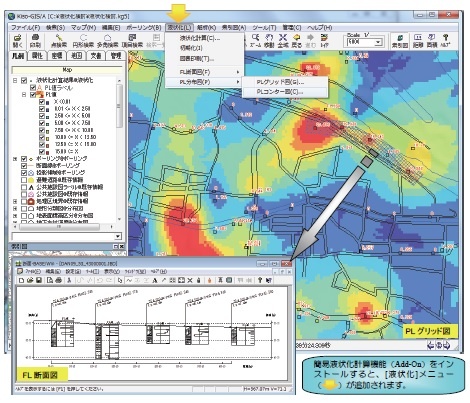
Task: Enable the 避難道路 layer checkbox
Action: coord(24,180)
